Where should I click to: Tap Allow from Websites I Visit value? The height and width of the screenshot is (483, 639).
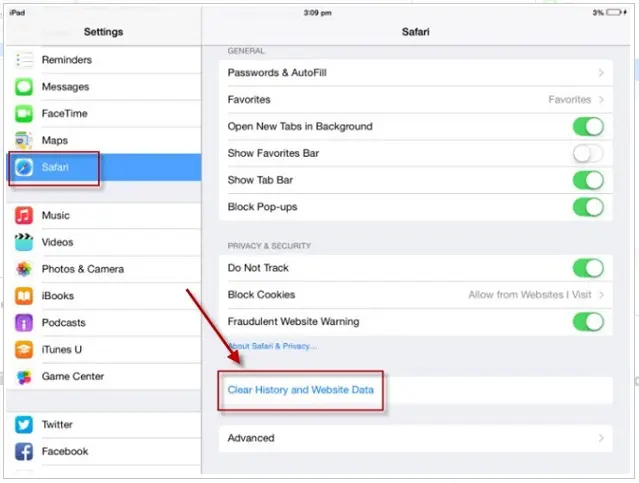tap(530, 295)
